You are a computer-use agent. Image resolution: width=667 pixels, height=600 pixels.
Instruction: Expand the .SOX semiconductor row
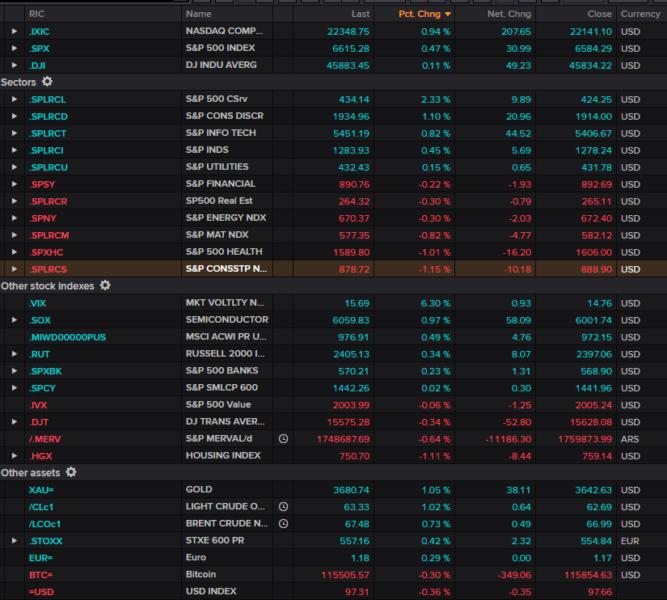click(x=14, y=320)
